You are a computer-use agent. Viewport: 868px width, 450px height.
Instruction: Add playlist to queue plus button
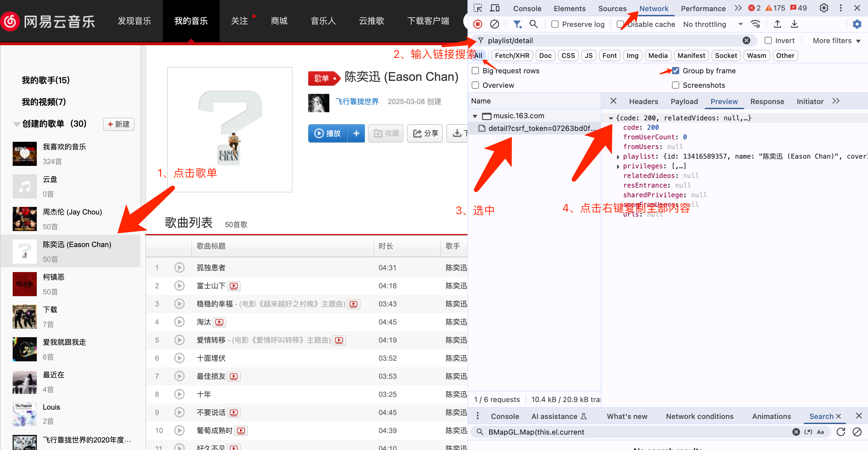pyautogui.click(x=356, y=134)
